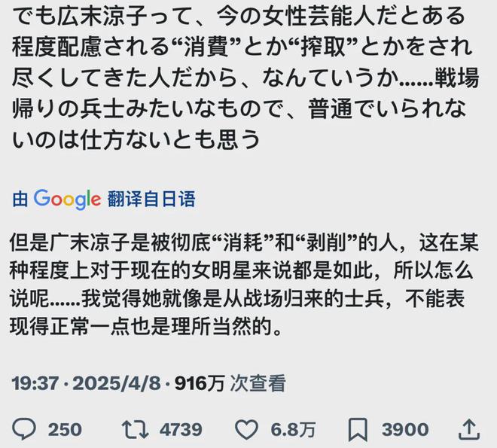Image resolution: width=497 pixels, height=448 pixels.
Task: Open the 250 replies count
Action: click(65, 430)
